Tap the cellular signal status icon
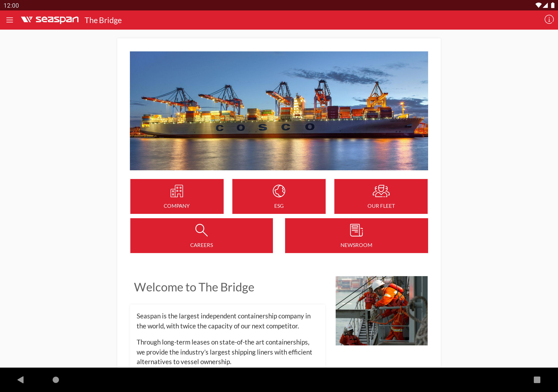 pos(545,5)
